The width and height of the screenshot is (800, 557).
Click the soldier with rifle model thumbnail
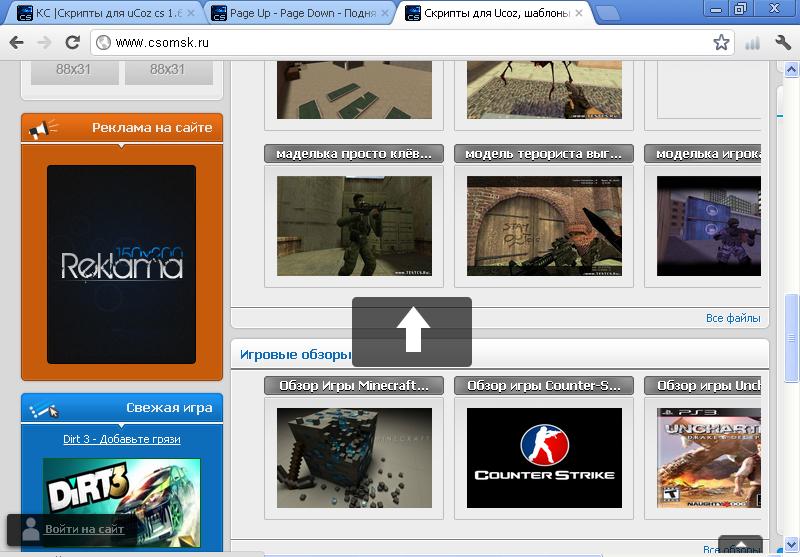(x=354, y=226)
